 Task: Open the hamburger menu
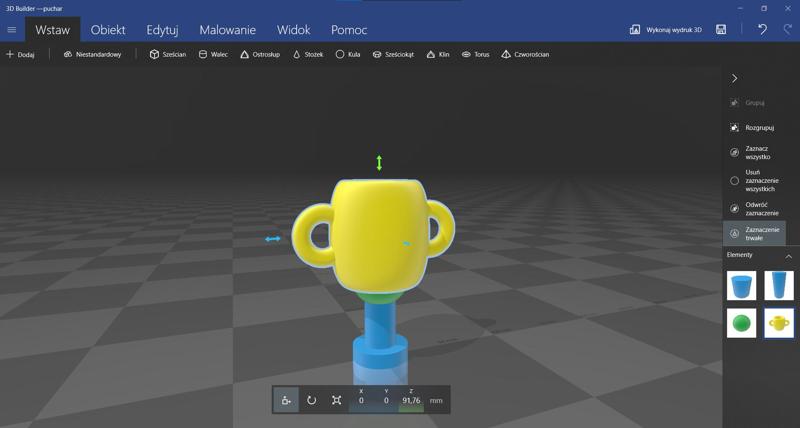(x=11, y=30)
